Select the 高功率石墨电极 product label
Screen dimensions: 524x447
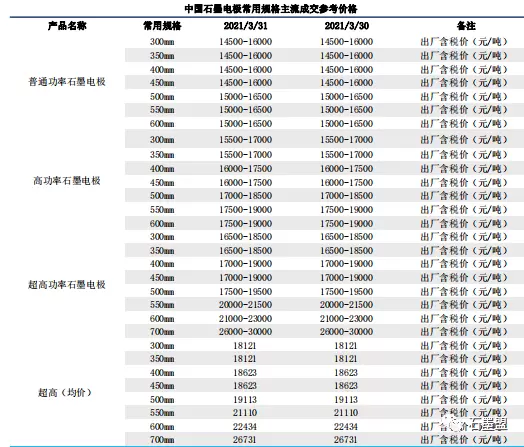[67, 181]
